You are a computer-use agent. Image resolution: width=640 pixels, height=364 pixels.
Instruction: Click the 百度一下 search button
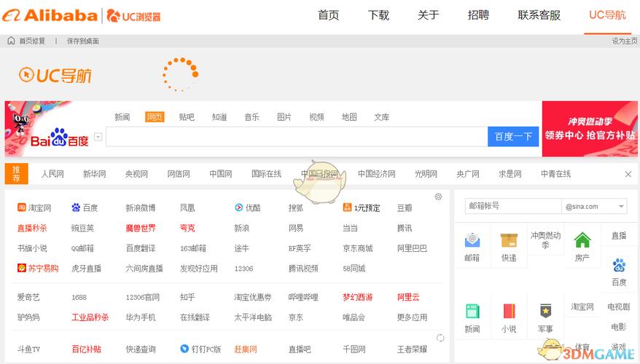513,137
